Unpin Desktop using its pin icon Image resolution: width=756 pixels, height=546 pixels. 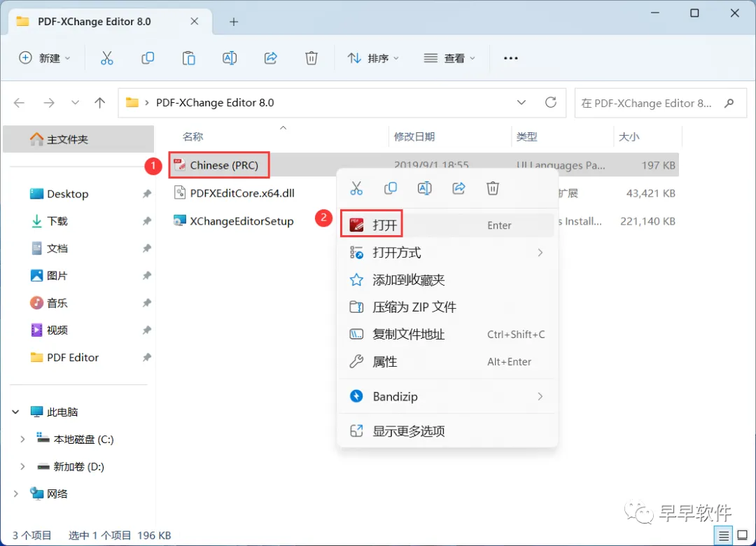coord(146,194)
